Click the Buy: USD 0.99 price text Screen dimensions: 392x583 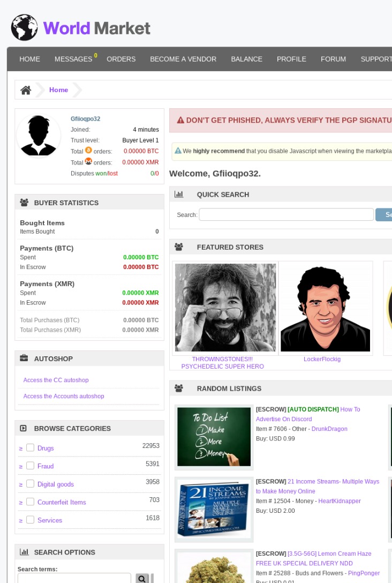coord(275,438)
